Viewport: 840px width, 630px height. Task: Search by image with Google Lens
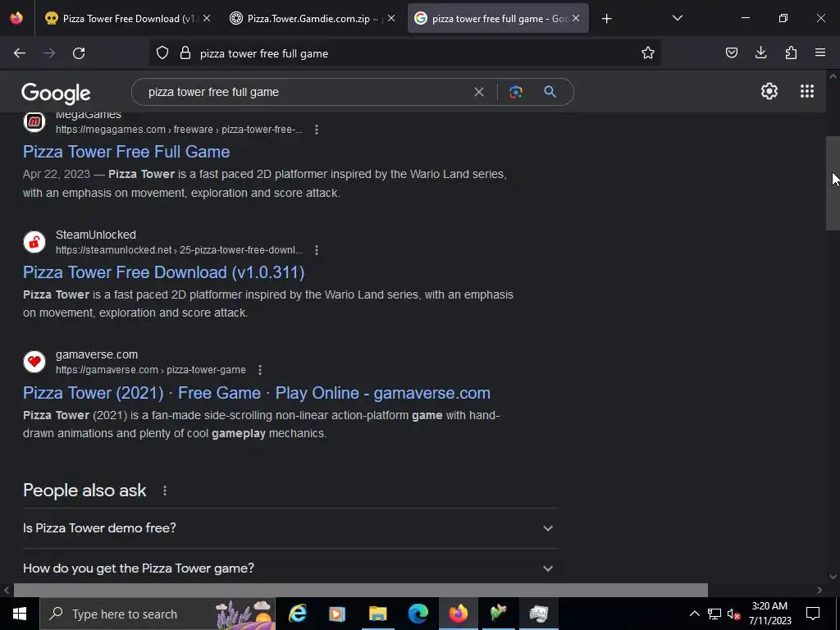(515, 92)
